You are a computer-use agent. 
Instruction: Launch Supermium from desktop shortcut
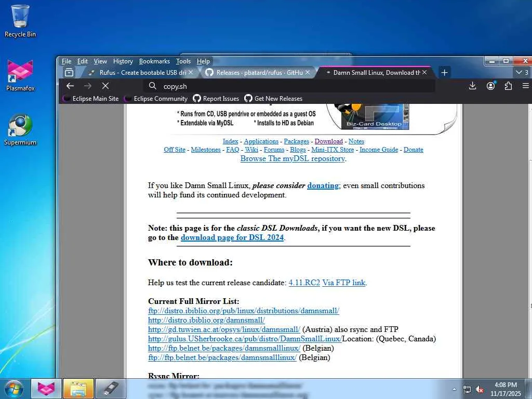20,129
